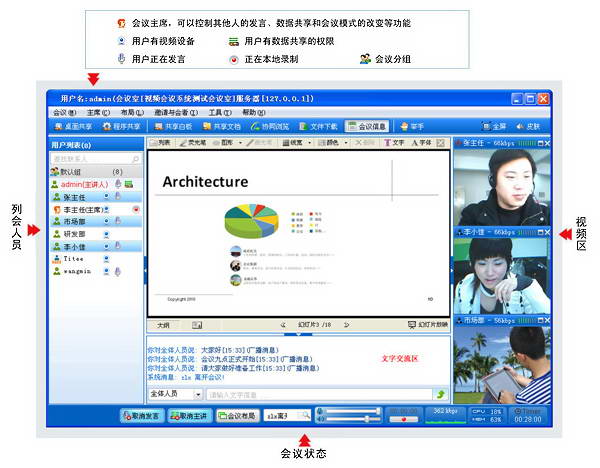
Task: Open the 工具 menu
Action: (218, 113)
